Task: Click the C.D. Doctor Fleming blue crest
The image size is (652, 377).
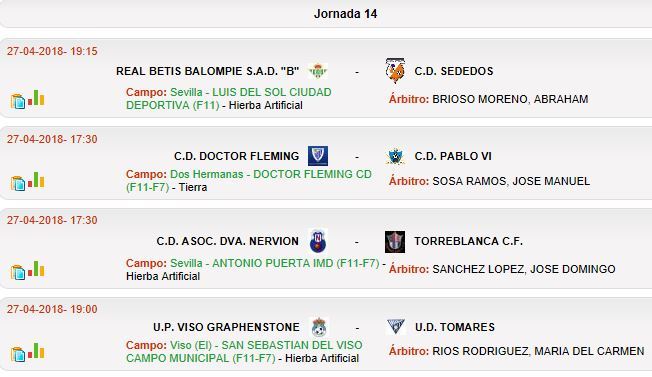Action: pyautogui.click(x=318, y=156)
